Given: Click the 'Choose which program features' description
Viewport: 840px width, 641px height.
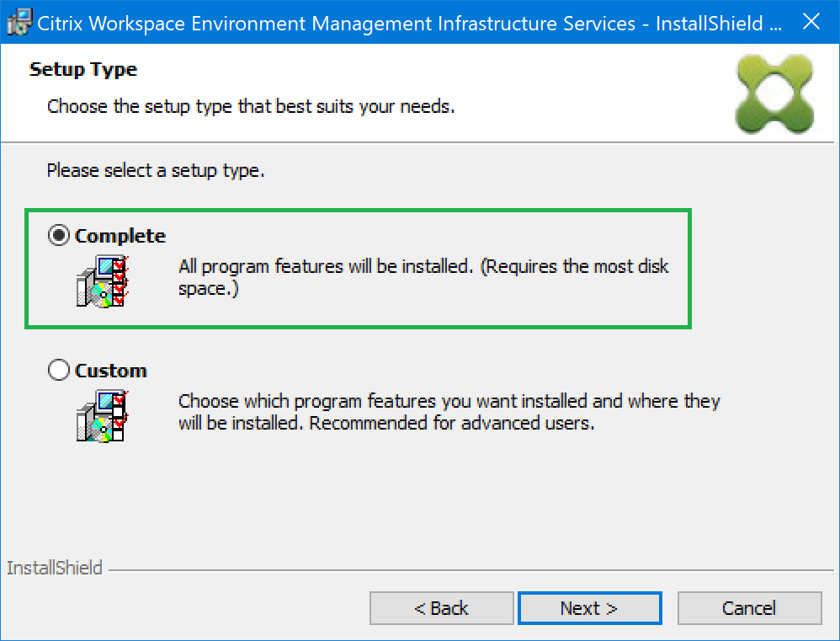Looking at the screenshot, I should point(449,402).
